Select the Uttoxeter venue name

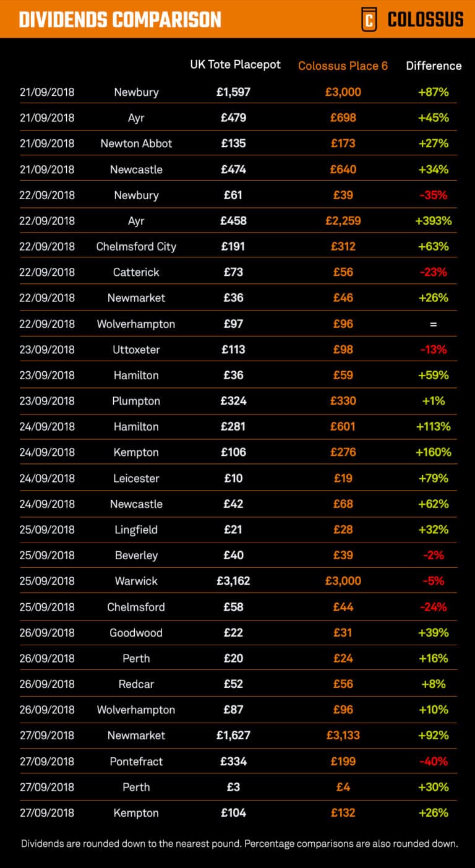136,350
